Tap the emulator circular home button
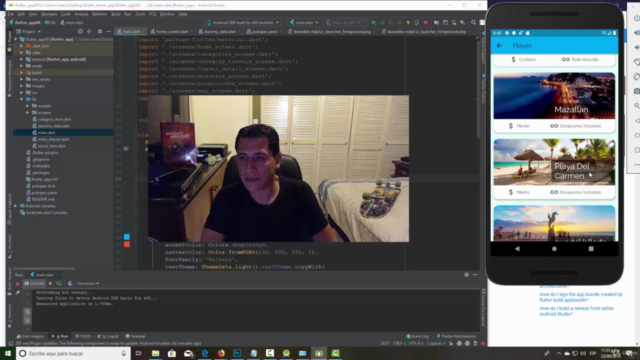640x360 pixels. 554,249
